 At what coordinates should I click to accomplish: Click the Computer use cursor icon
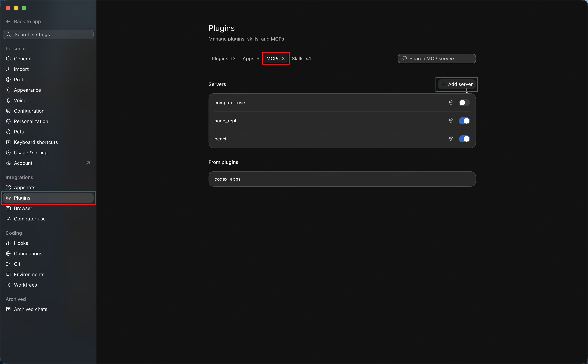pos(8,219)
